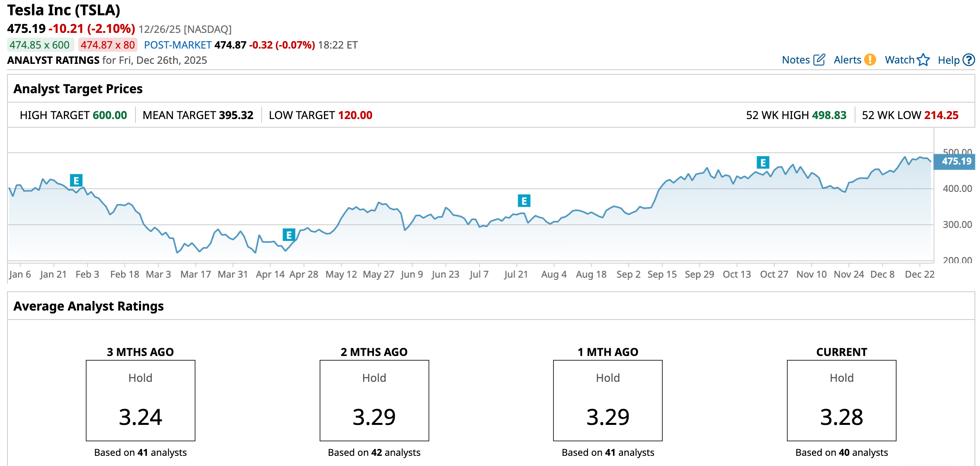980x466 pixels.
Task: Click the Watch link text
Action: click(899, 60)
